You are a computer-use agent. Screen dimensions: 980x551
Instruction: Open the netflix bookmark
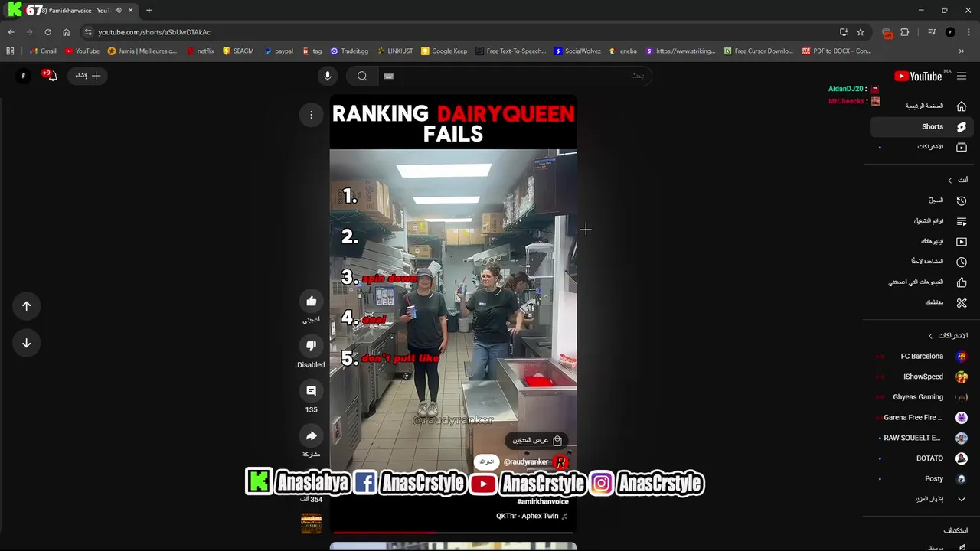(x=200, y=51)
